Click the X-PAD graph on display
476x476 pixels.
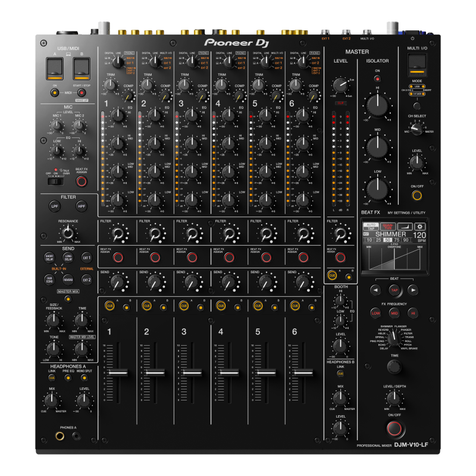[394, 258]
